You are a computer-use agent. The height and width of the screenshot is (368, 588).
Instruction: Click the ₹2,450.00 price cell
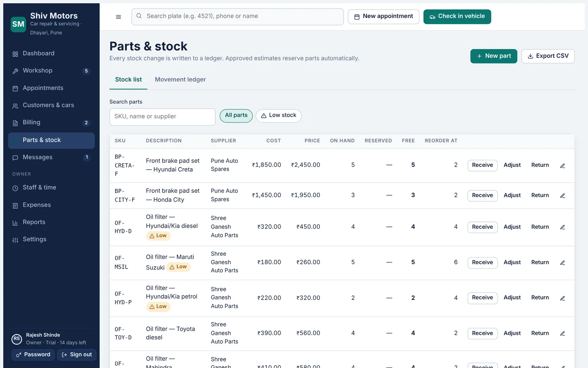305,165
